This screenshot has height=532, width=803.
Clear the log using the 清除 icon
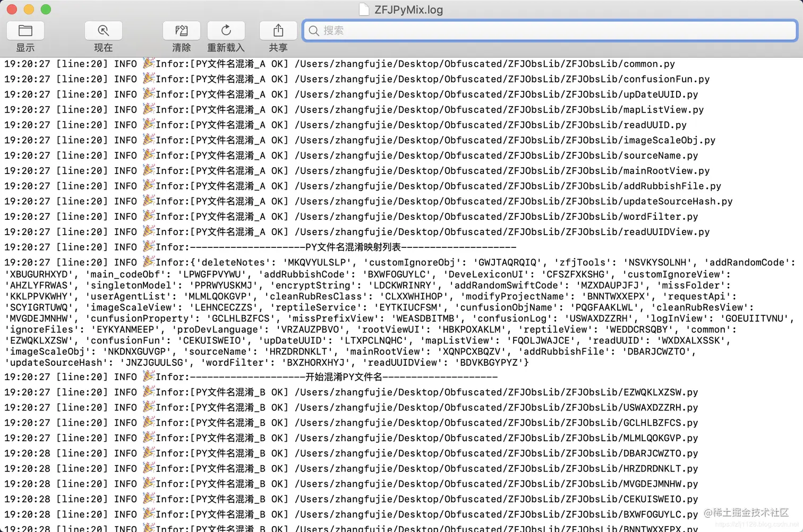[x=182, y=31]
